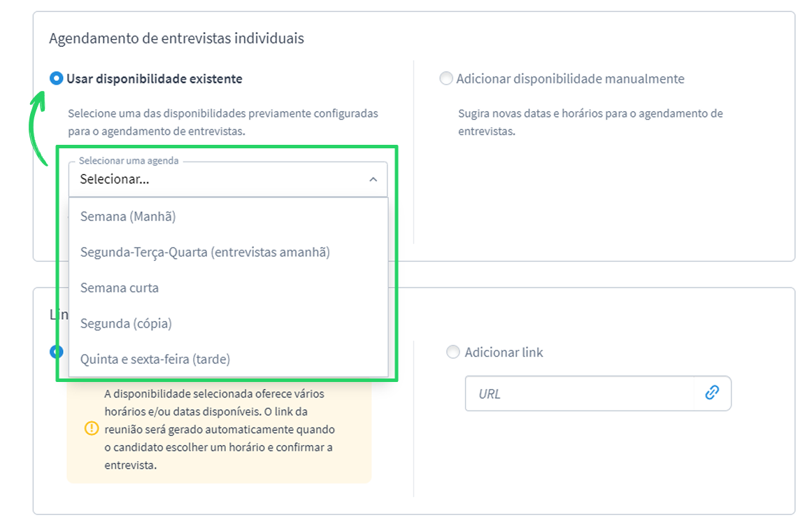Click the 'Usar disponibilidade existente' label
Viewport: 812px width, 531px height.
(x=155, y=79)
